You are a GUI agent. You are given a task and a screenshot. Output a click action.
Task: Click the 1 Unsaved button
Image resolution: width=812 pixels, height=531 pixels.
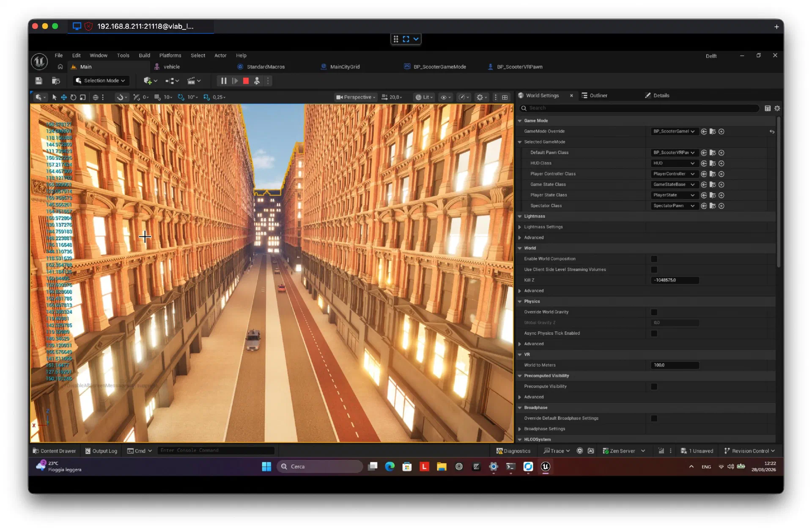click(697, 451)
